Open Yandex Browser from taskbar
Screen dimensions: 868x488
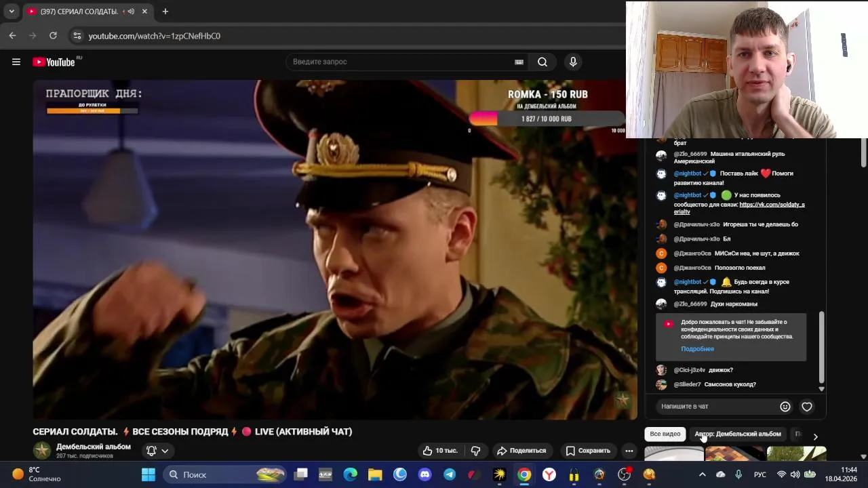tap(549, 474)
